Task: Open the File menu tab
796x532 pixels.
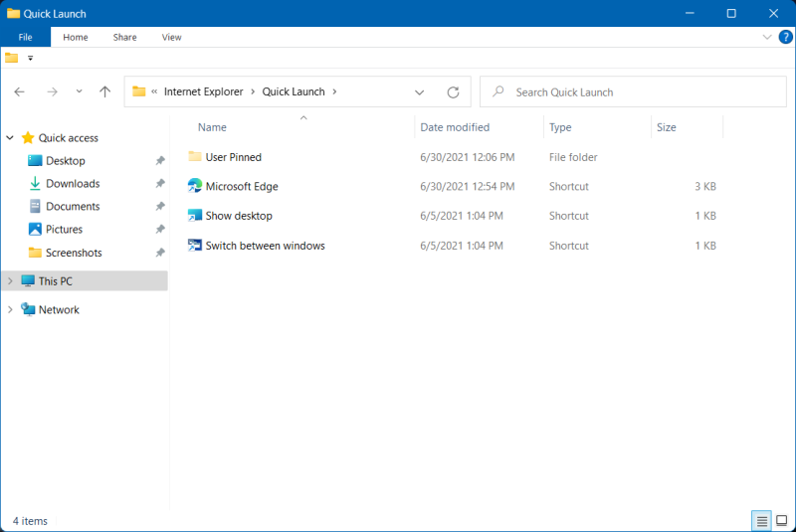Action: [x=25, y=37]
